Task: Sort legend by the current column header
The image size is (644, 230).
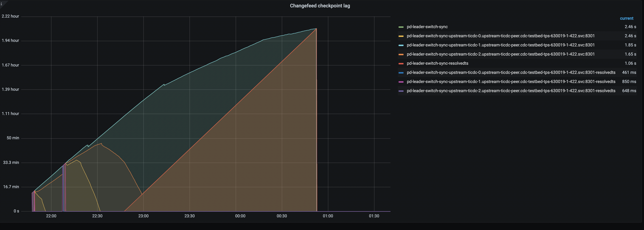Action: (627, 18)
